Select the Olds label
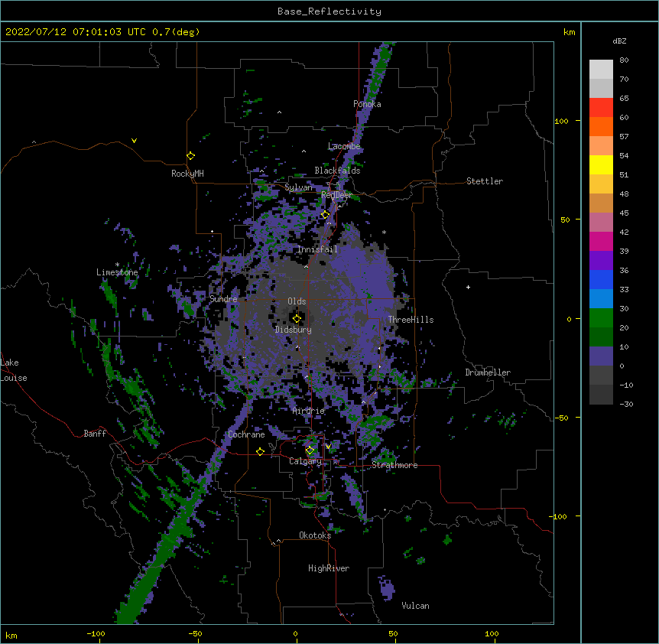 [x=297, y=301]
